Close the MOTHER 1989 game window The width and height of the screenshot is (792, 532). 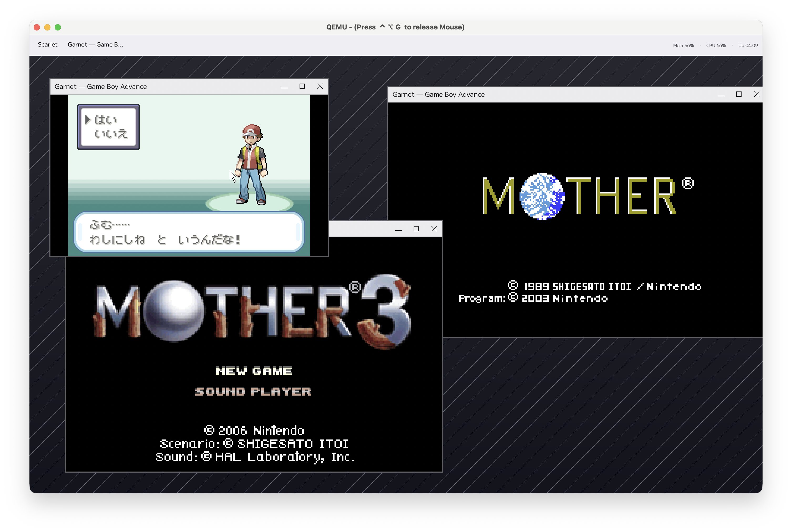click(756, 94)
